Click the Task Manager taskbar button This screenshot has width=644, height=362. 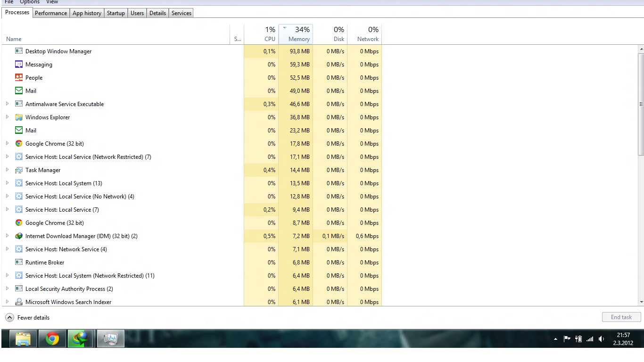click(110, 338)
